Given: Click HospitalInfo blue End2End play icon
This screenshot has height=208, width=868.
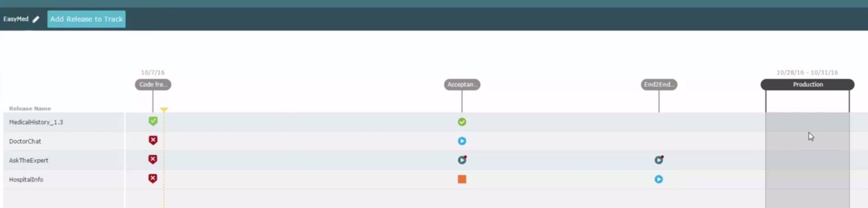Looking at the screenshot, I should (x=658, y=179).
